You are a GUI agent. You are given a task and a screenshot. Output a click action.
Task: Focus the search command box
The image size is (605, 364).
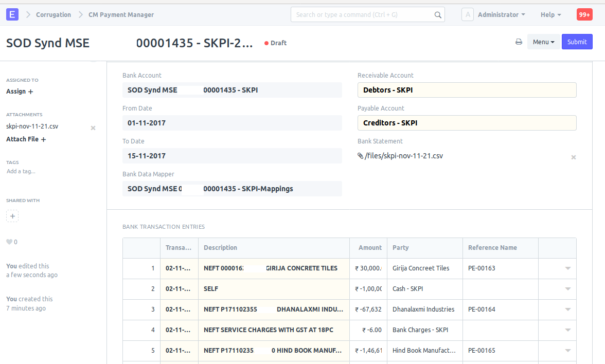tap(367, 14)
